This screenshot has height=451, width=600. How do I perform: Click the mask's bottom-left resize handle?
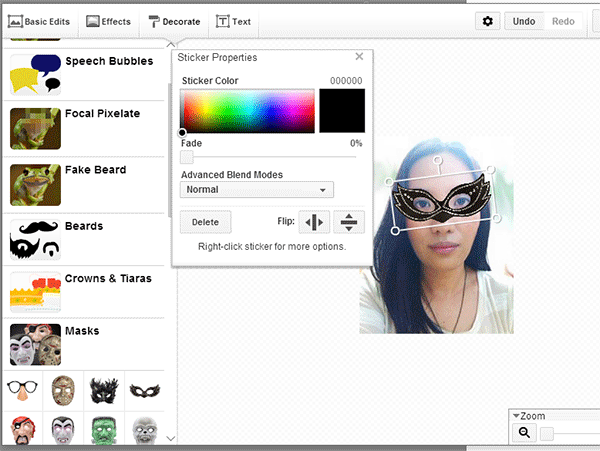396,231
